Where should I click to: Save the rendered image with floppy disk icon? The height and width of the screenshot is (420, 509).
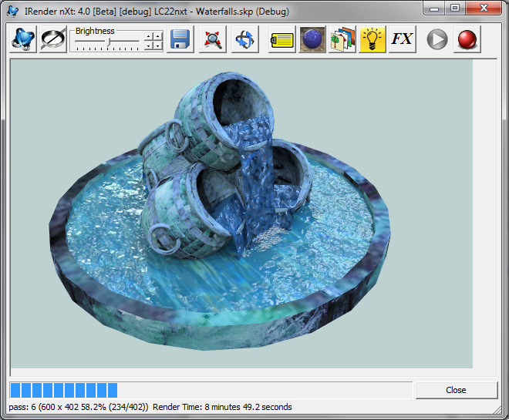[180, 39]
